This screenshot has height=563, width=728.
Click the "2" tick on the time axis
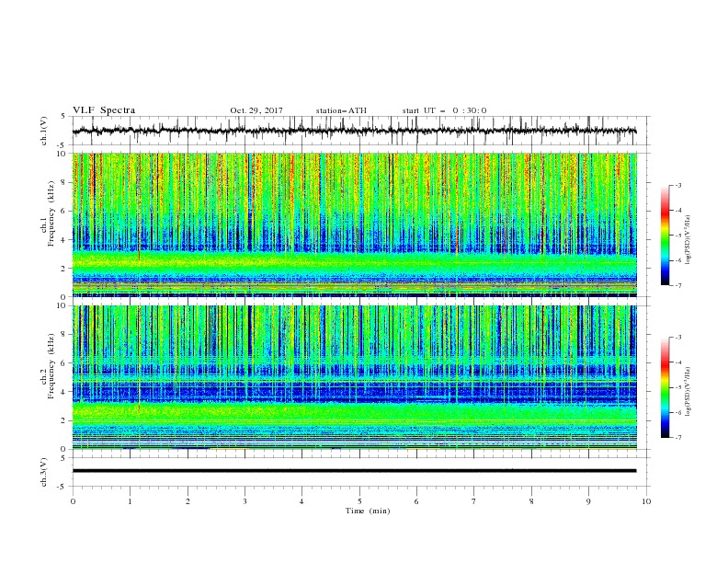pyautogui.click(x=188, y=501)
